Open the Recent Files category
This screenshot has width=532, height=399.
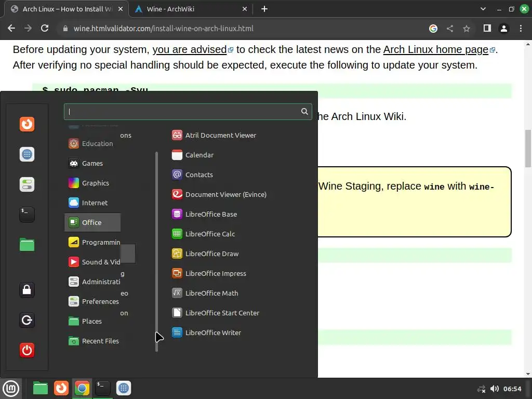92,341
